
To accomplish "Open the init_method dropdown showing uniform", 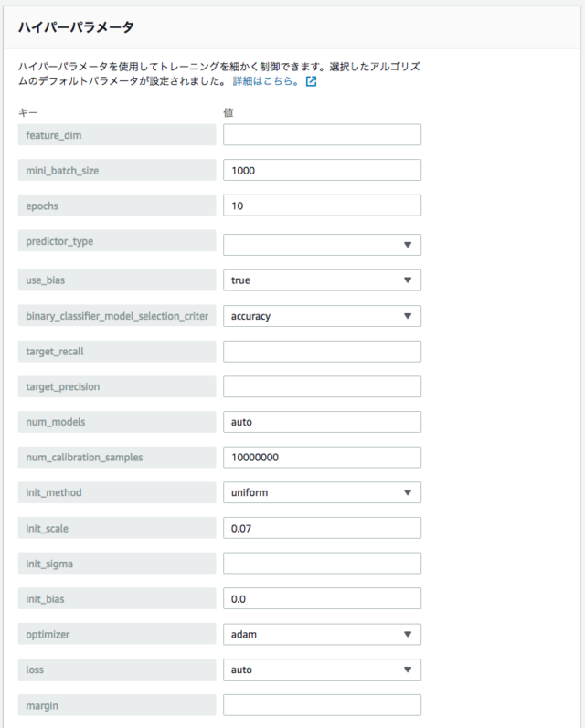I will coord(322,493).
